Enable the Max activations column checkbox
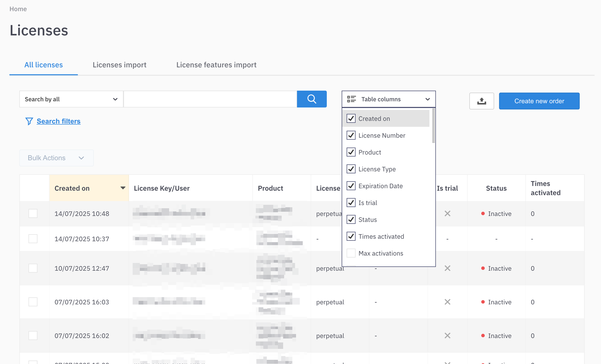 tap(351, 253)
